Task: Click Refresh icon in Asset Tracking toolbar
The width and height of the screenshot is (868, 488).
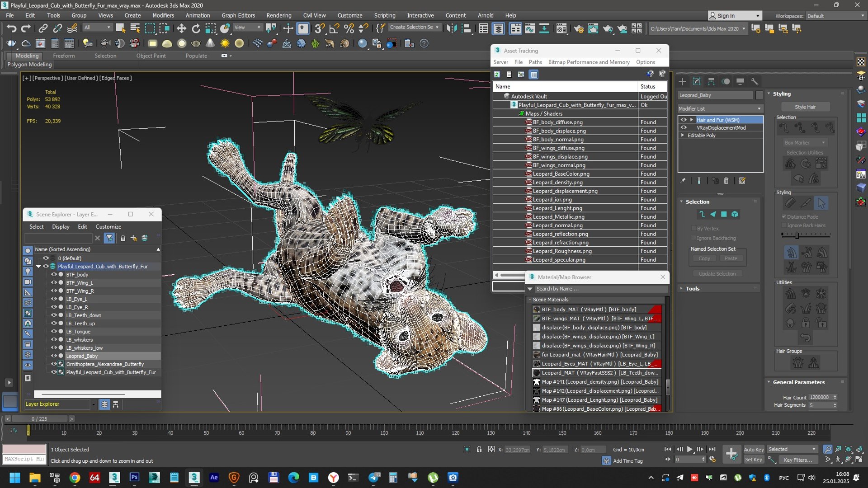Action: tap(497, 74)
